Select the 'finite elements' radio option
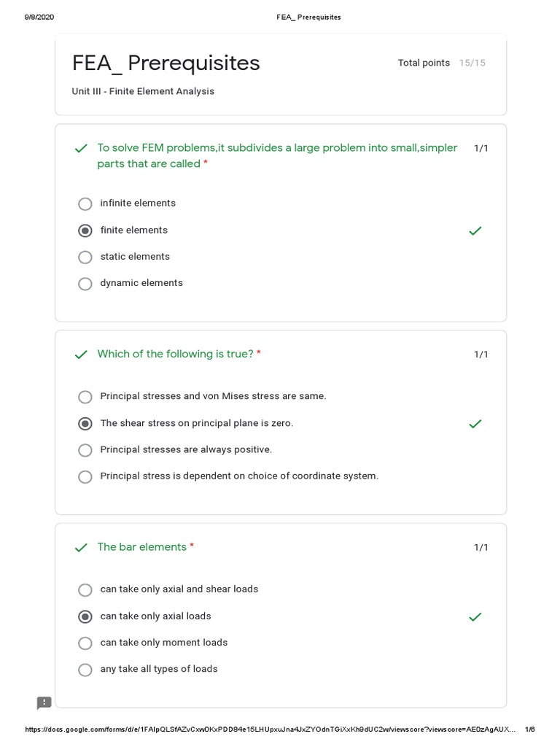Screen dimensions: 560x747 (x=85, y=231)
